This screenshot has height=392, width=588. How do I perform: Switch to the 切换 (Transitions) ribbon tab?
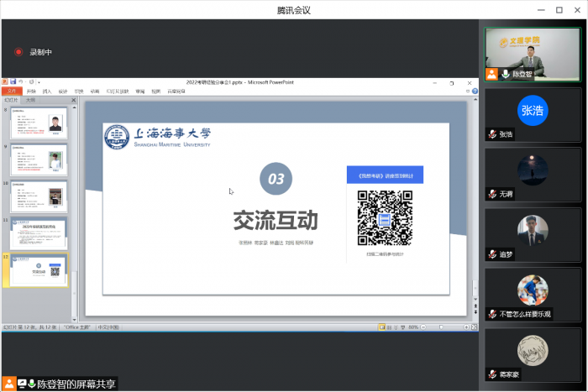pos(79,91)
